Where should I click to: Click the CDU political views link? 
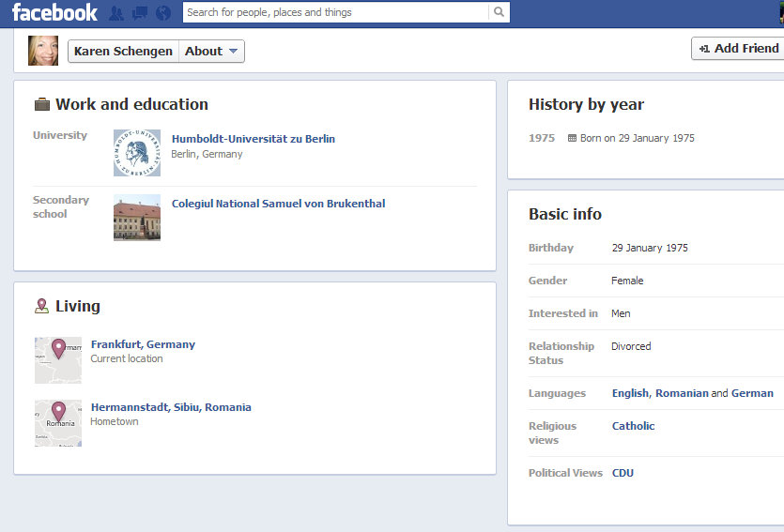coord(623,473)
